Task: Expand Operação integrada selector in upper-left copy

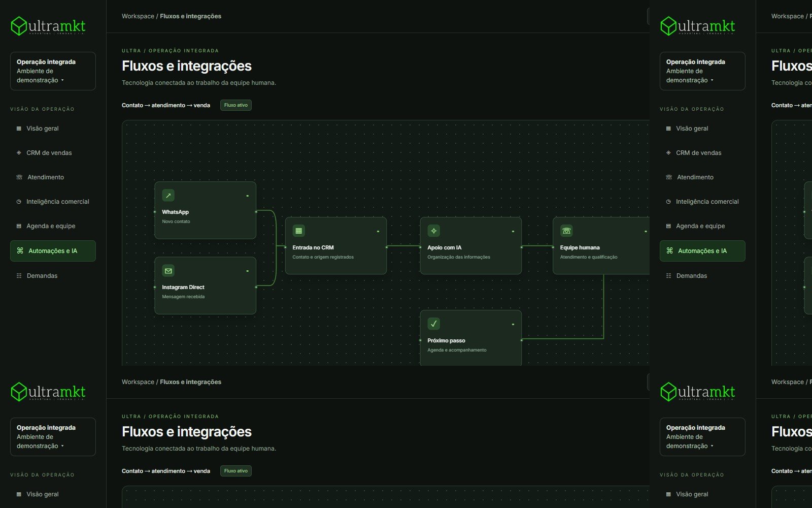Action: 53,71
